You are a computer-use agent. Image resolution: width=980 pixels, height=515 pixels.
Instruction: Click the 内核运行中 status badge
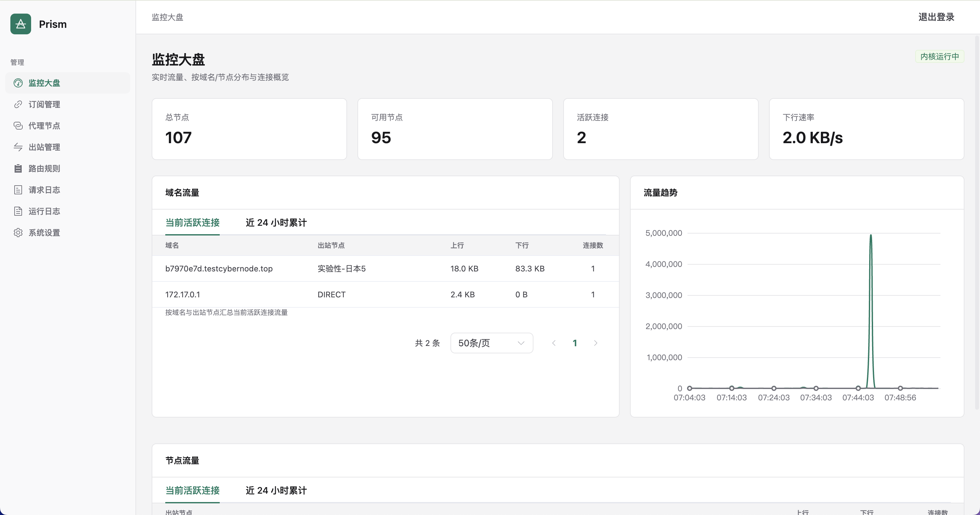(x=939, y=57)
